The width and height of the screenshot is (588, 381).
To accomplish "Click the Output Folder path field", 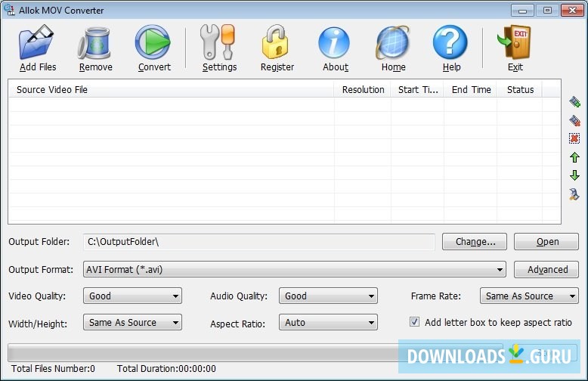I will click(259, 242).
